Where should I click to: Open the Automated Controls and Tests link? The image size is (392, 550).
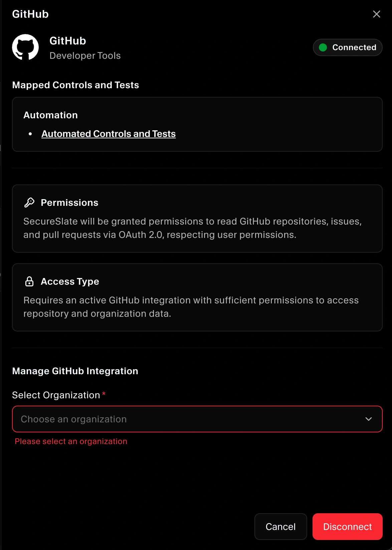pos(109,134)
